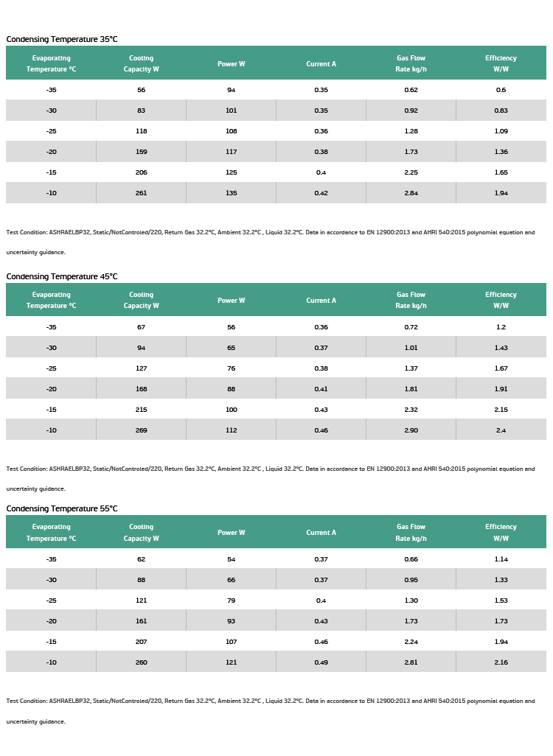This screenshot has height=756, width=553.
Task: Click cooling capacity value 261 in first table
Action: [x=141, y=193]
